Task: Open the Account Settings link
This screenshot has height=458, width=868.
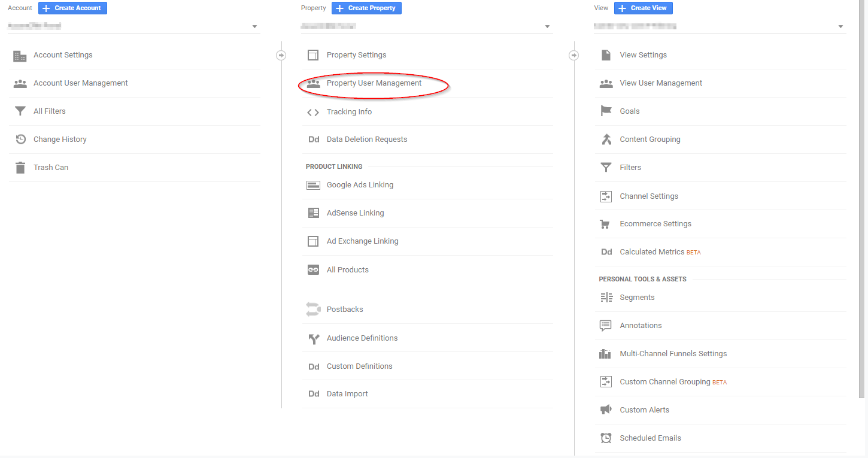Action: pos(63,55)
